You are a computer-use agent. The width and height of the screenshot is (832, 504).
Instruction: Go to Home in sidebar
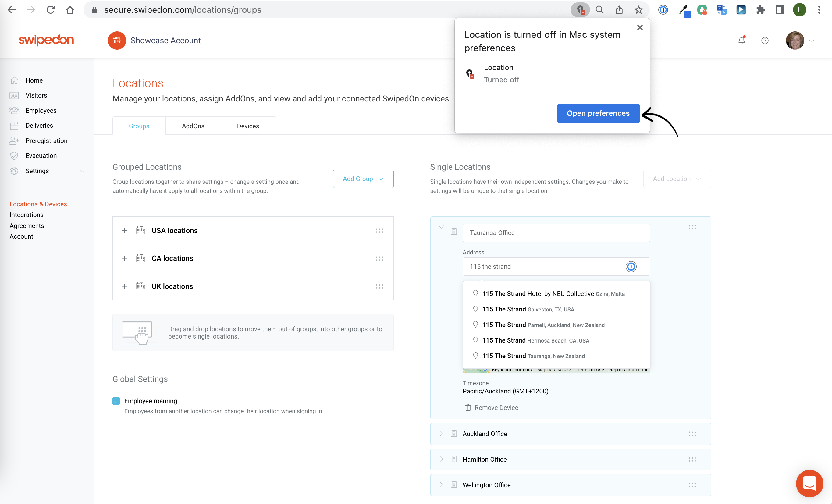point(34,80)
